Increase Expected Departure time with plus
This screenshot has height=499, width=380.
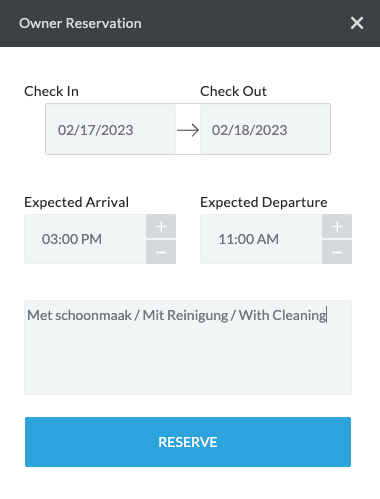337,226
